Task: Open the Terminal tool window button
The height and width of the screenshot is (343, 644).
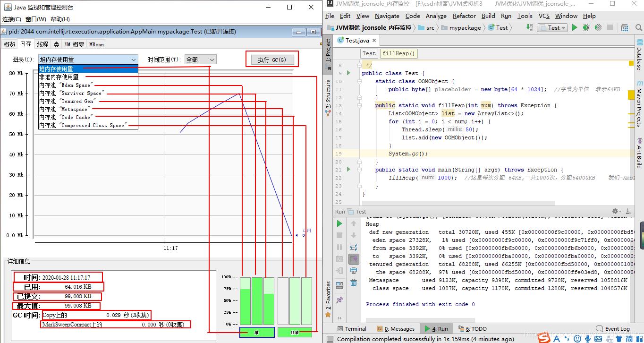Action: point(351,328)
